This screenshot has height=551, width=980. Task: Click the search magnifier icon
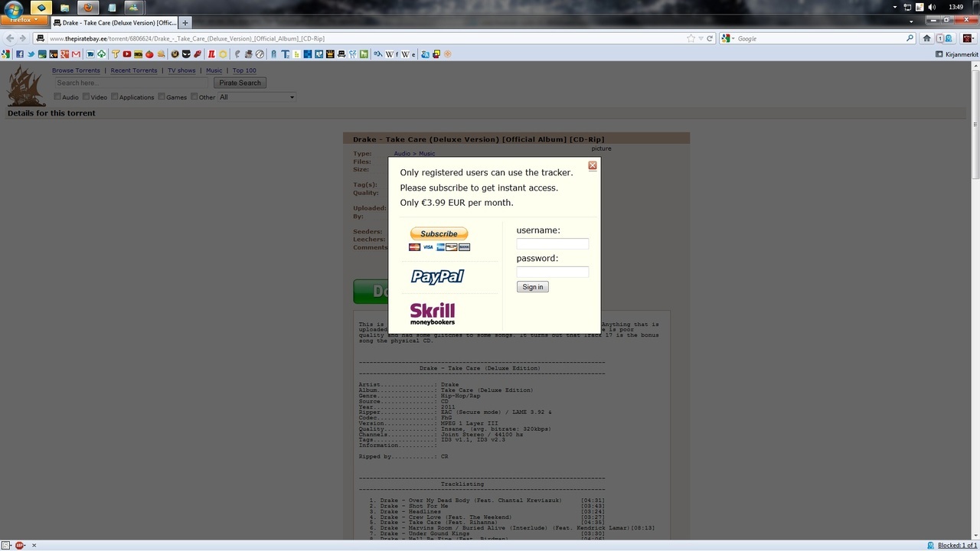pos(910,38)
